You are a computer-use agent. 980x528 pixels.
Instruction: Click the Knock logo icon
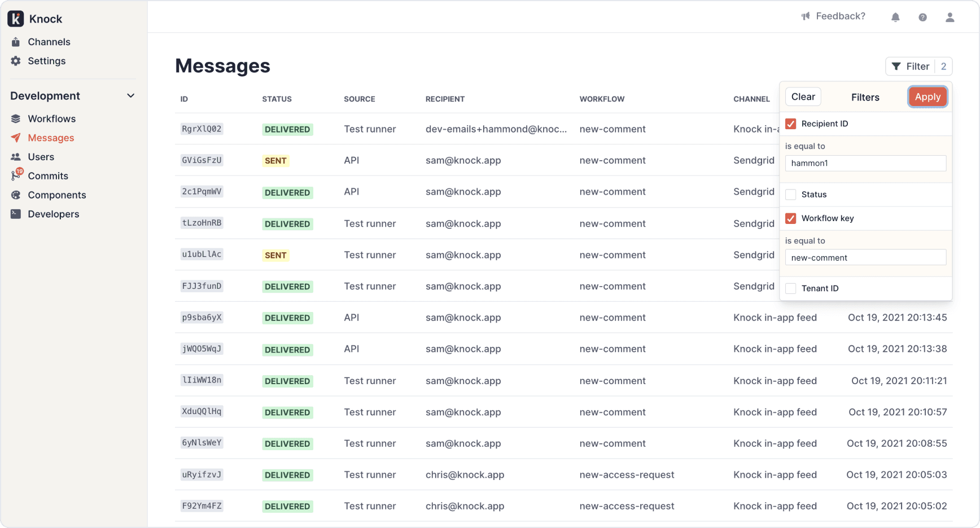click(16, 19)
